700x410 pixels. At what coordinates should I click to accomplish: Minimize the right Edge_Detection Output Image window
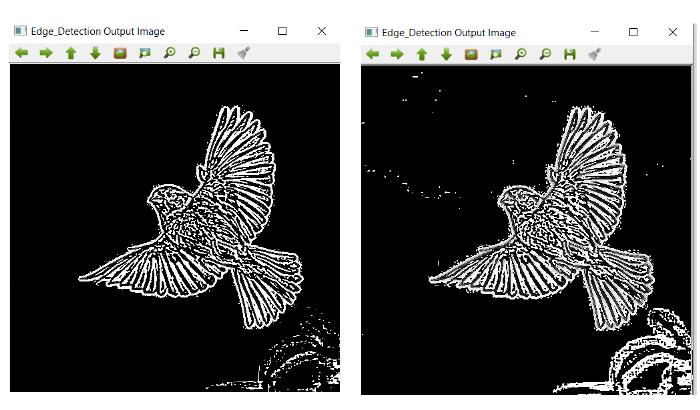coord(595,32)
